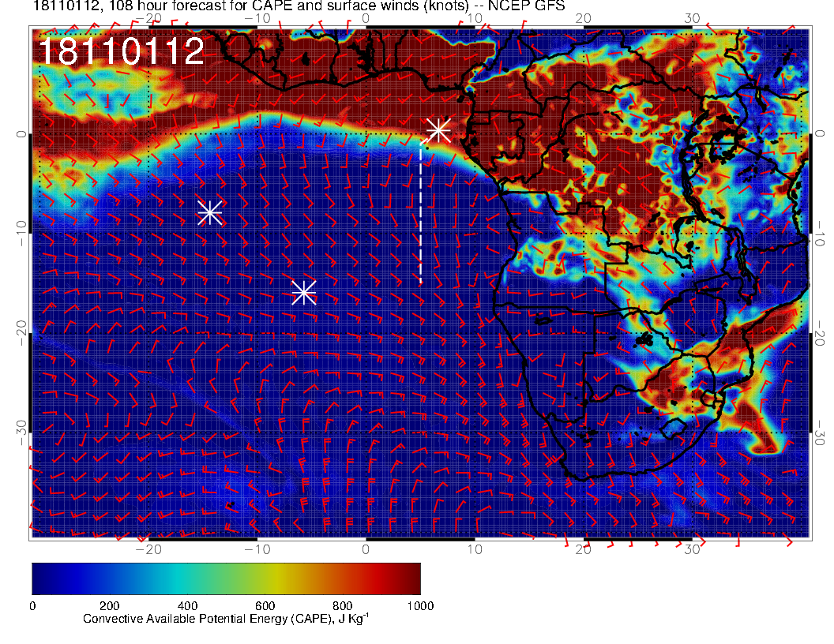Click the 30 longitude label on bottom axis

point(693,548)
